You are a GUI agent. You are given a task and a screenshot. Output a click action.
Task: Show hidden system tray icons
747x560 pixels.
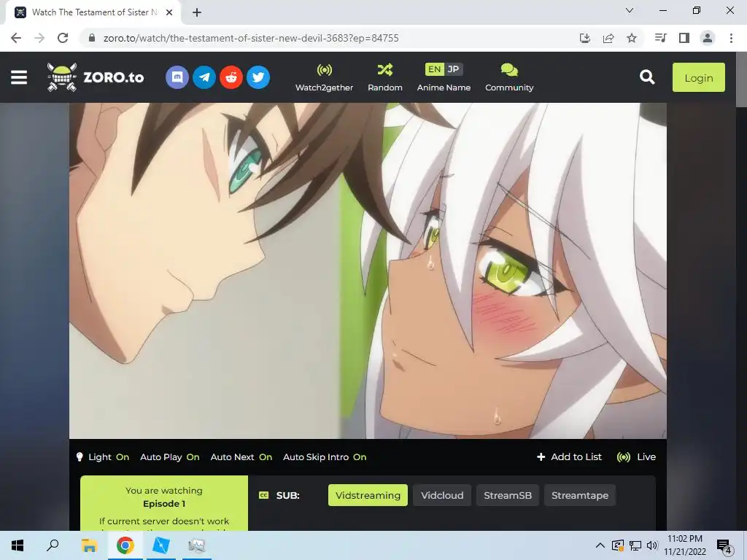[600, 545]
